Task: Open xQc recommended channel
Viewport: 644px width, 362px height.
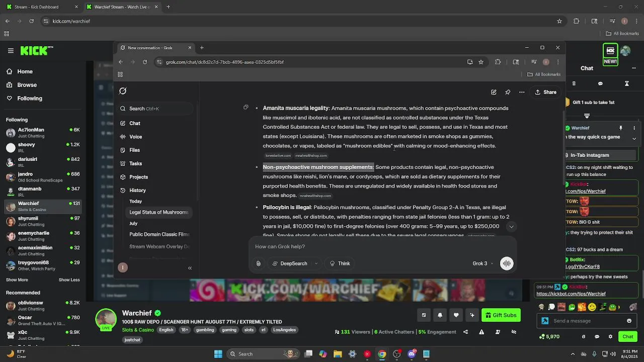Action: click(43, 335)
